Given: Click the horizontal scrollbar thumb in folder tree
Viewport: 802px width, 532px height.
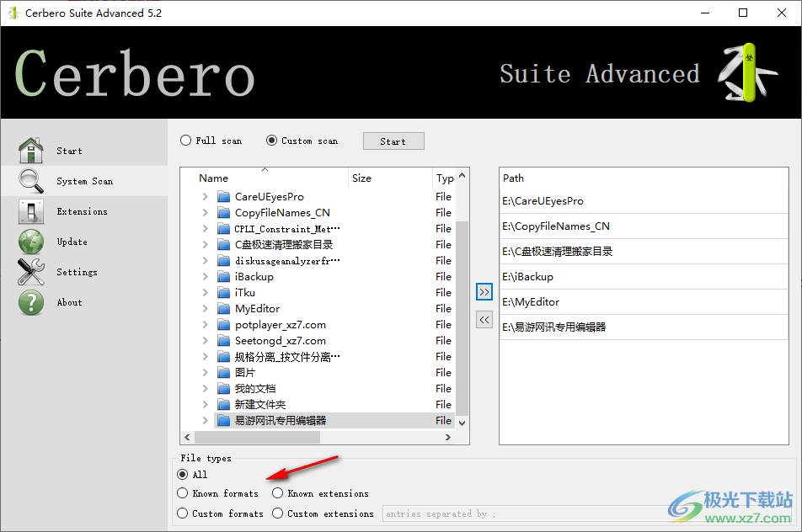Looking at the screenshot, I should (x=257, y=438).
